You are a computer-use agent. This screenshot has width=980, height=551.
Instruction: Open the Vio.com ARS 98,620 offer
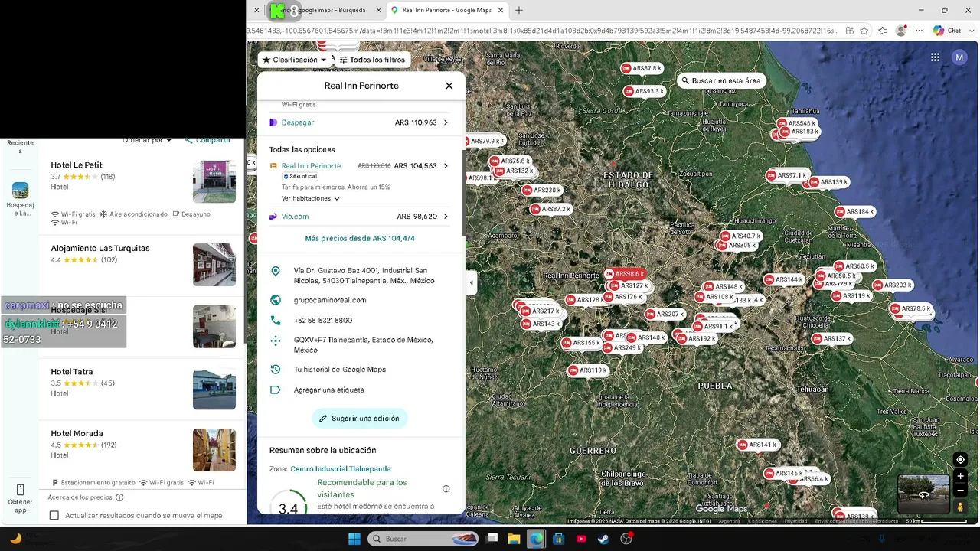coord(359,217)
